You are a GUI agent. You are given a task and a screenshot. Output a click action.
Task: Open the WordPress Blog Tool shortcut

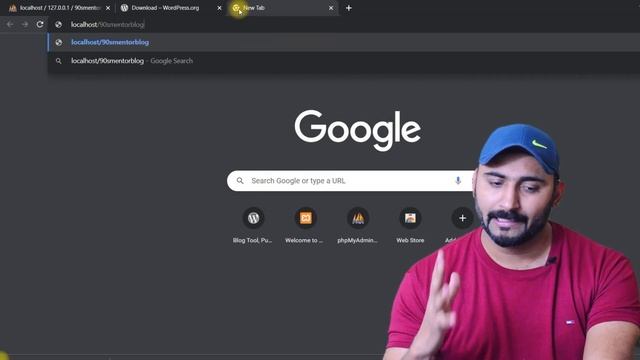253,225
